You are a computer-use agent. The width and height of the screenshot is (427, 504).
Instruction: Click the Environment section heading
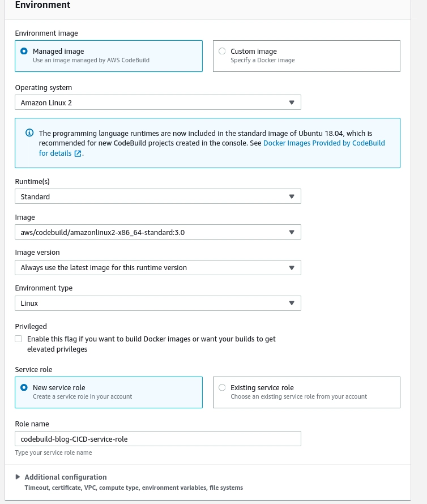[x=43, y=5]
